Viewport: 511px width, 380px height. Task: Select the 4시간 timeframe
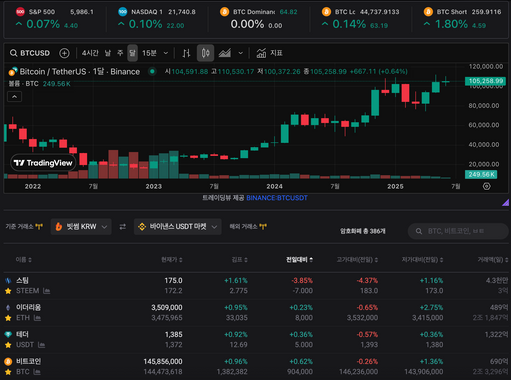click(90, 53)
